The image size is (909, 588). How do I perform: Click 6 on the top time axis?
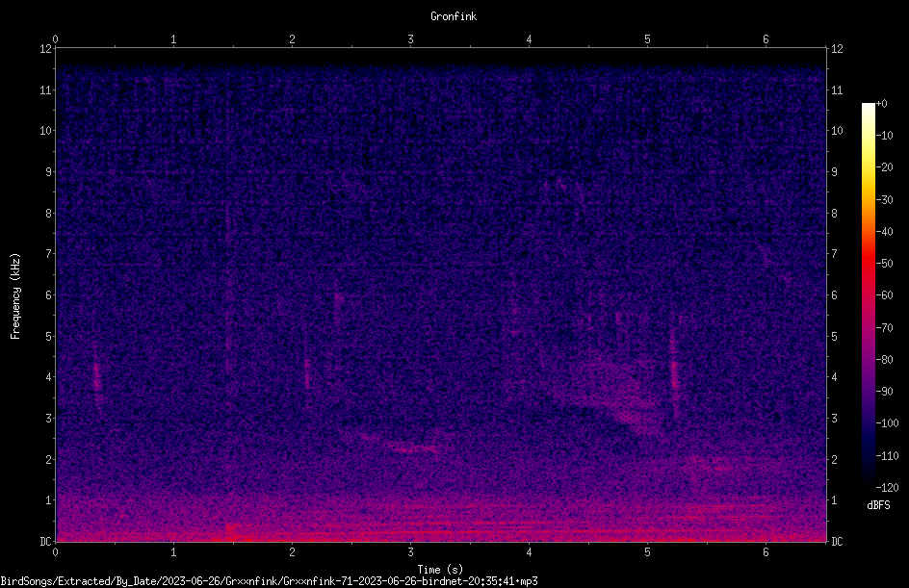766,39
